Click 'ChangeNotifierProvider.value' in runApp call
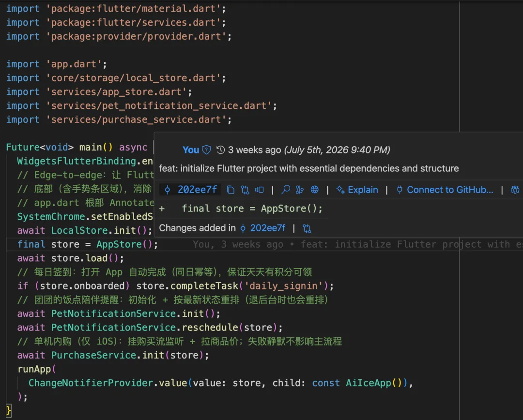The height and width of the screenshot is (420, 523). point(108,383)
